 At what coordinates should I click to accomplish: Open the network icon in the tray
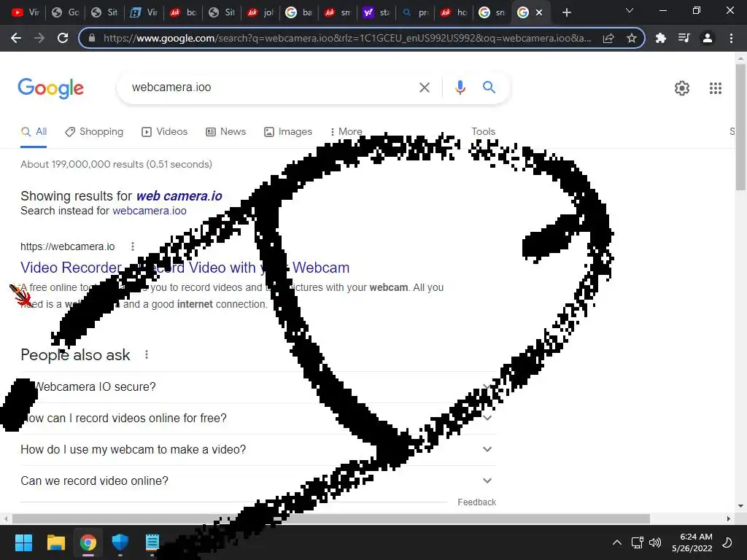coord(637,542)
